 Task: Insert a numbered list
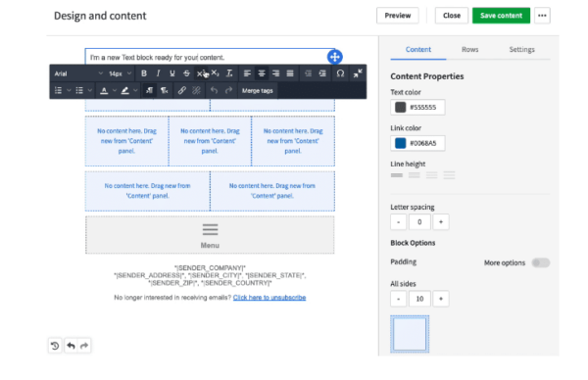click(58, 90)
